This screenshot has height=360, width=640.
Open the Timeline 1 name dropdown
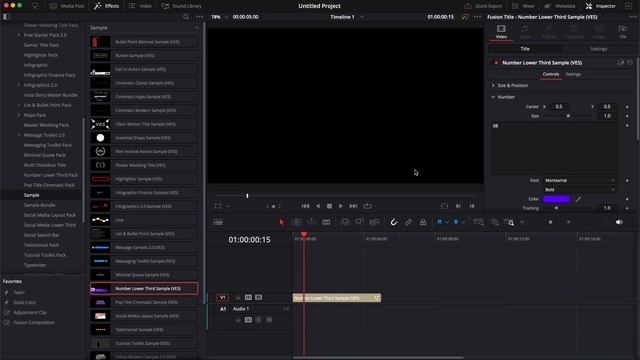pyautogui.click(x=346, y=17)
